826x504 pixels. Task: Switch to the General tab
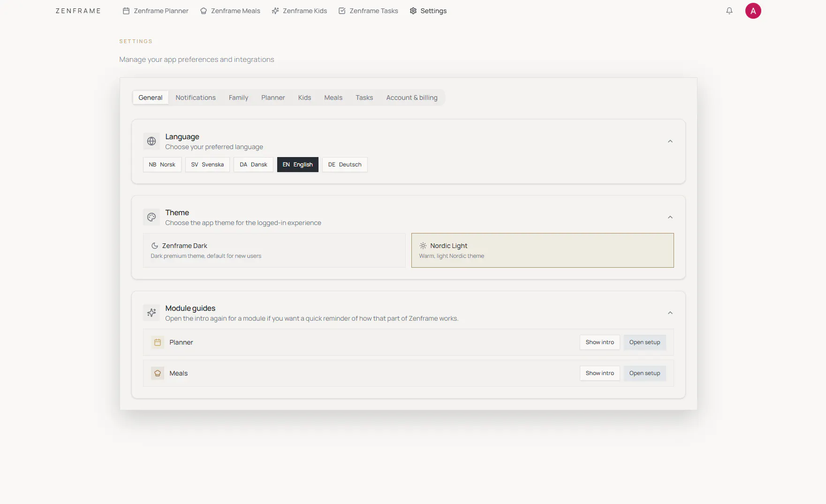pos(150,98)
